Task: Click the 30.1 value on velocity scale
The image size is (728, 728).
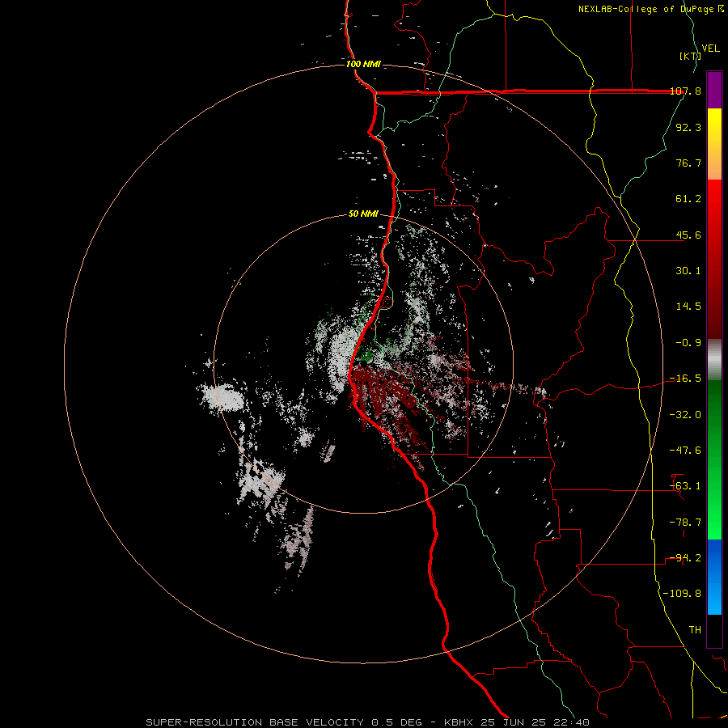Action: (688, 271)
